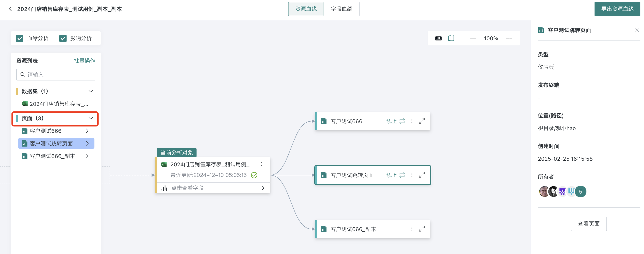Image resolution: width=644 pixels, height=254 pixels.
Task: Uncheck the 影响分析 checkbox
Action: 63,38
